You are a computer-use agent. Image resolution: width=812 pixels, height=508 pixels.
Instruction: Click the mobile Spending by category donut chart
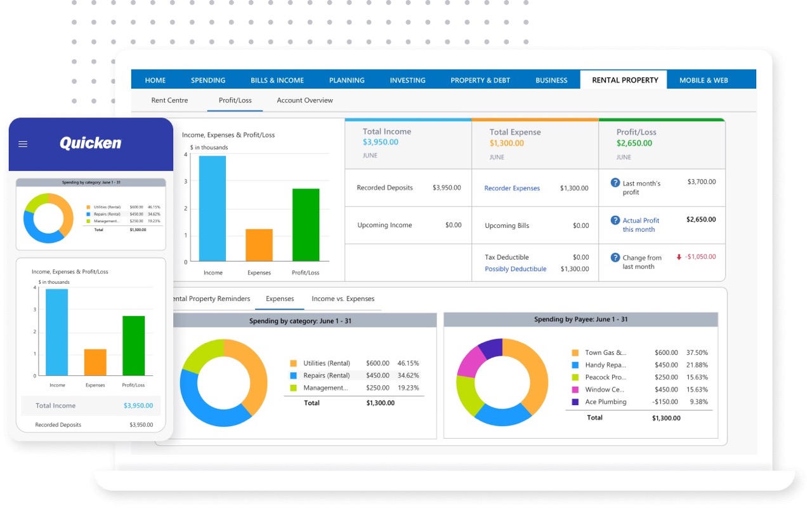click(48, 218)
